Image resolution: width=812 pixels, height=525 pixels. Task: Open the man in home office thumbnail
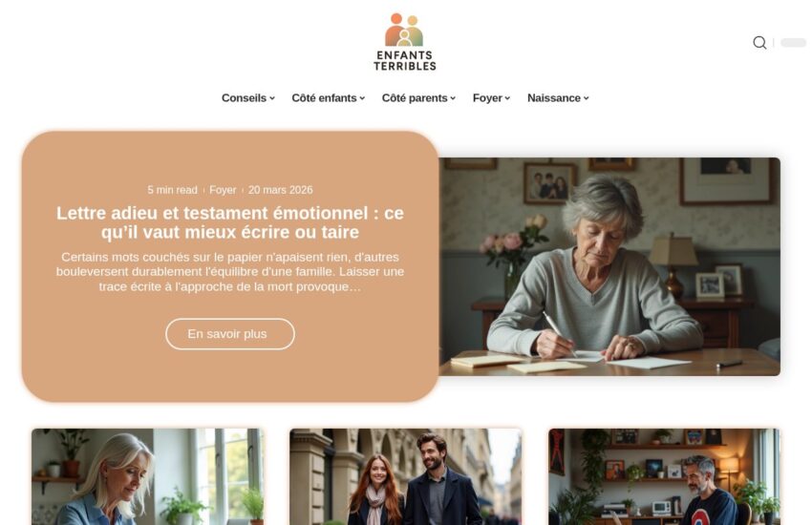pyautogui.click(x=665, y=476)
